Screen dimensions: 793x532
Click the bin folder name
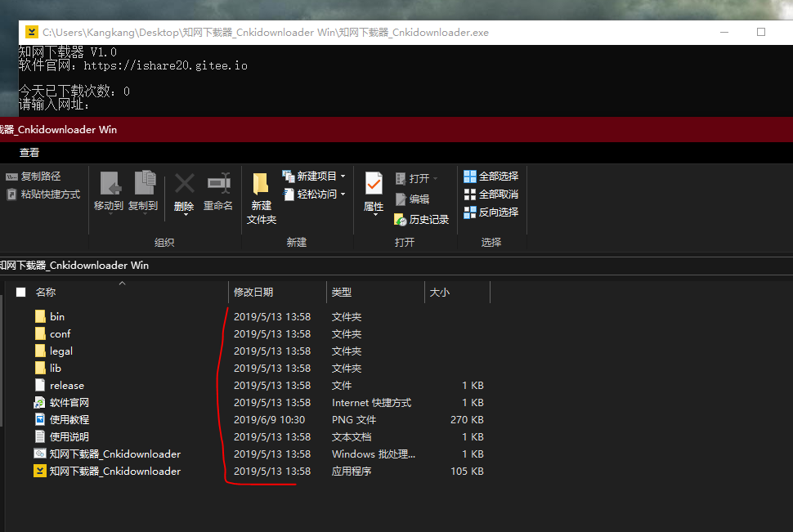[x=57, y=316]
